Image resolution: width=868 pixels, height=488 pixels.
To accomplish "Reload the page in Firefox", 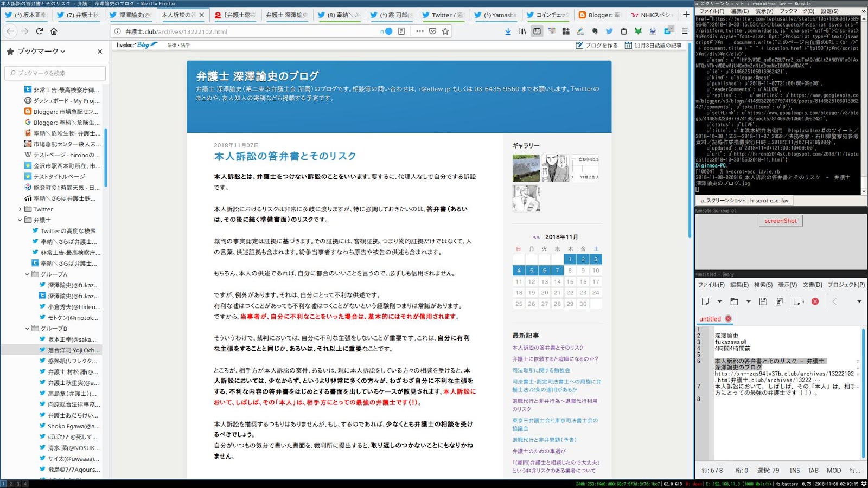I will point(39,31).
